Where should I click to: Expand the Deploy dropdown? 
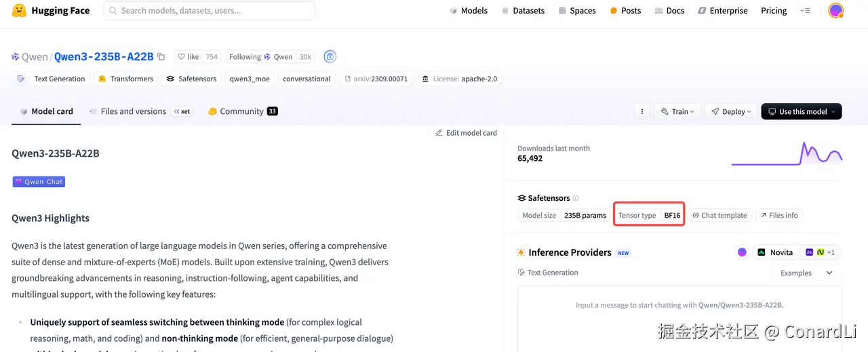coord(731,112)
